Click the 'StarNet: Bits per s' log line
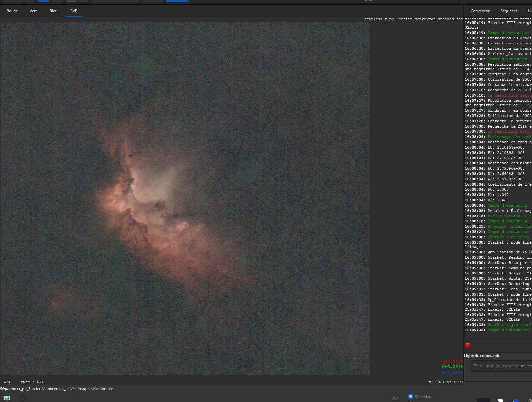The width and height of the screenshot is (532, 402). (x=498, y=263)
